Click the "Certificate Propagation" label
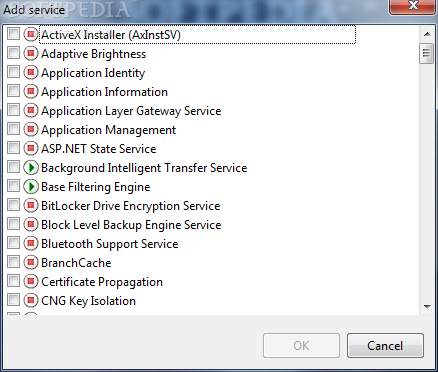Image resolution: width=438 pixels, height=372 pixels. [x=102, y=282]
